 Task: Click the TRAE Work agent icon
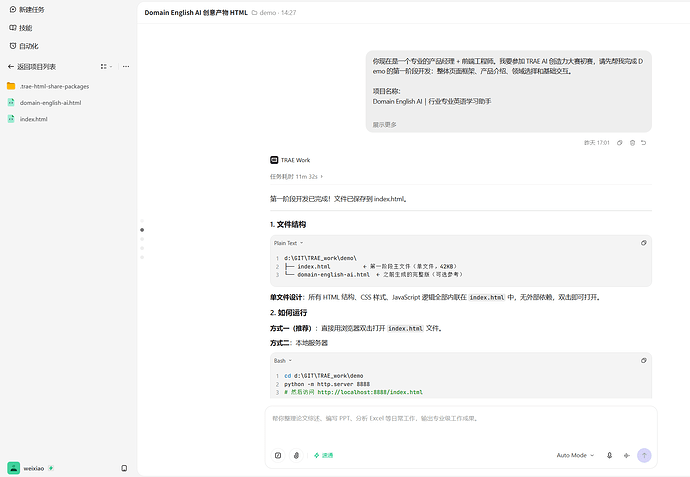pyautogui.click(x=274, y=160)
